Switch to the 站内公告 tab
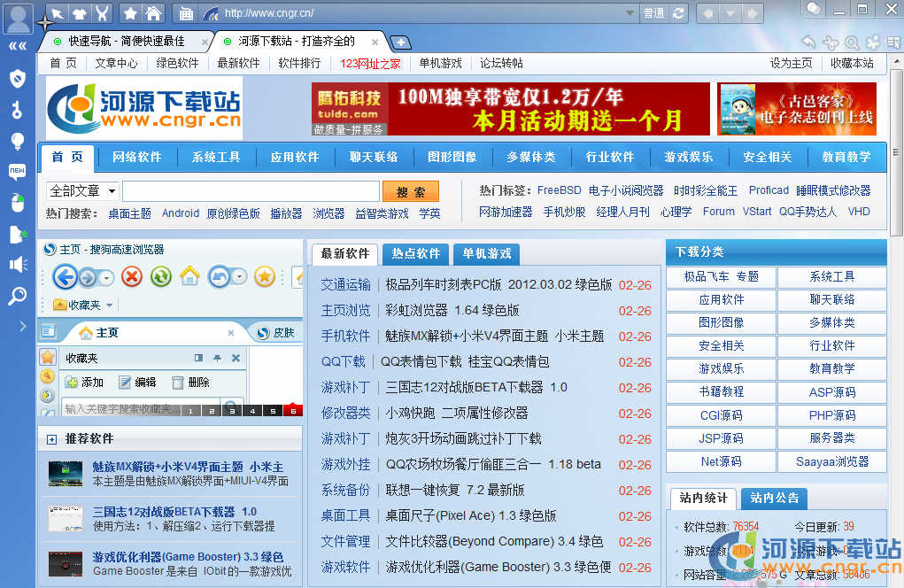This screenshot has width=904, height=588. pos(774,499)
